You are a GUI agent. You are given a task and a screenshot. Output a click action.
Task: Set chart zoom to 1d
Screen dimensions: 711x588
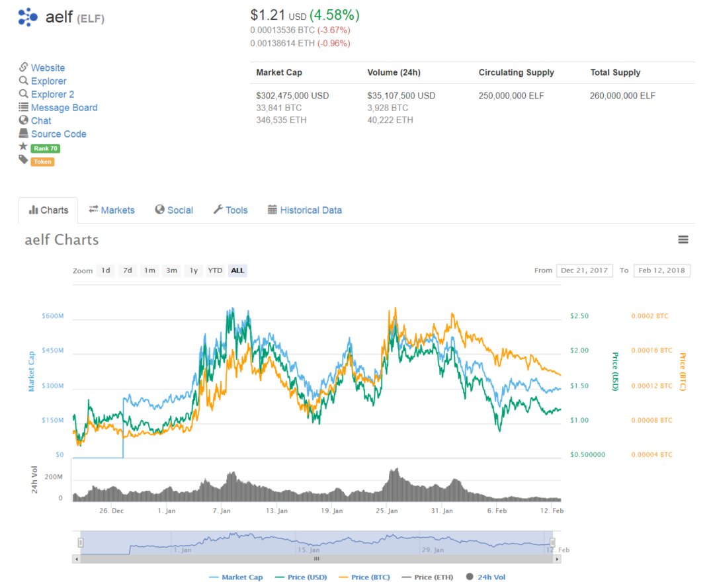pyautogui.click(x=105, y=271)
